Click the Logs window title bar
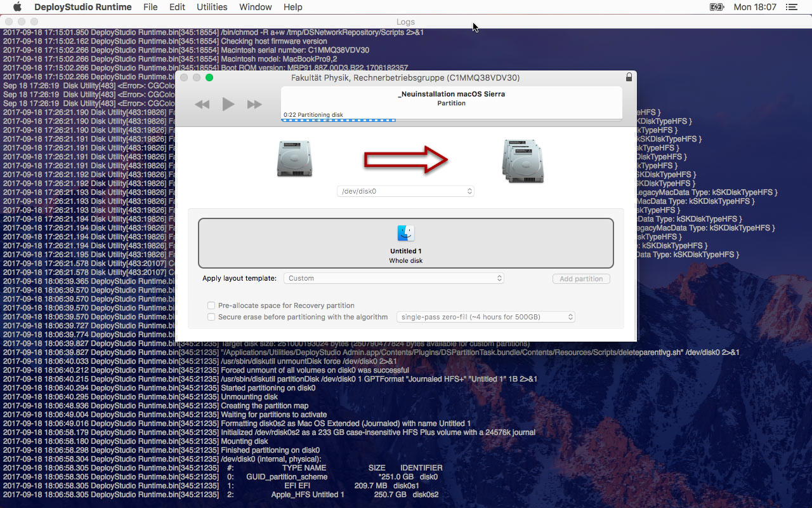The width and height of the screenshot is (812, 508). pyautogui.click(x=406, y=22)
